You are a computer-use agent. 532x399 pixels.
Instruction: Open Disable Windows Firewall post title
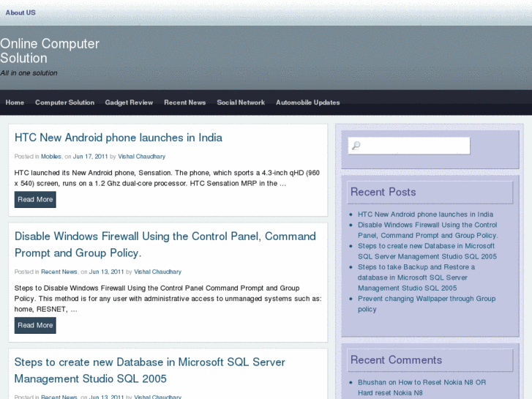coord(165,245)
